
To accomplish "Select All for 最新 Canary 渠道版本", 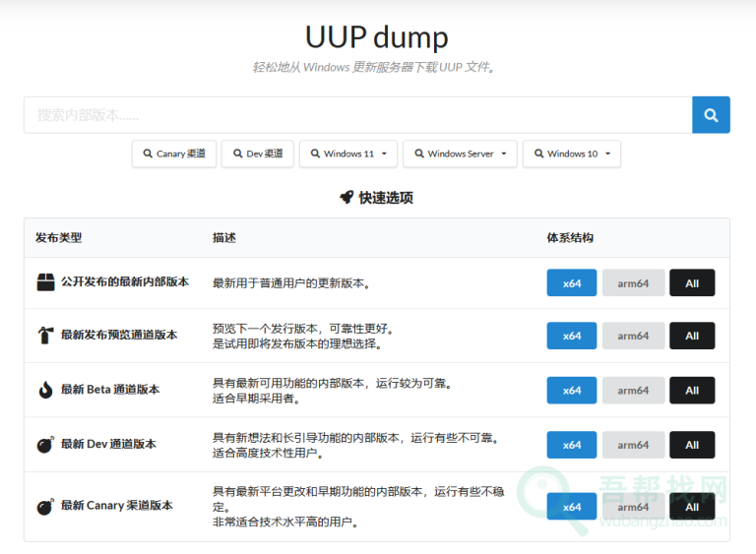I will pos(692,506).
